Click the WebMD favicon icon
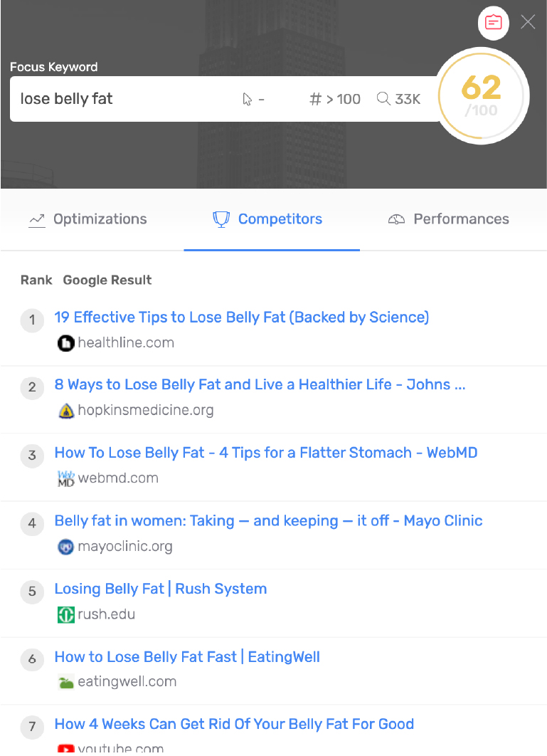This screenshot has height=756, width=547. [x=65, y=478]
